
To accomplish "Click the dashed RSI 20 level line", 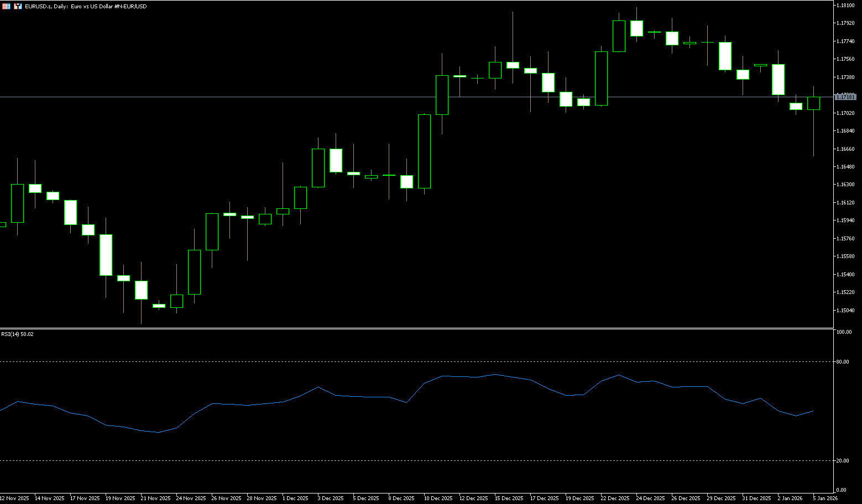I will [x=387, y=460].
